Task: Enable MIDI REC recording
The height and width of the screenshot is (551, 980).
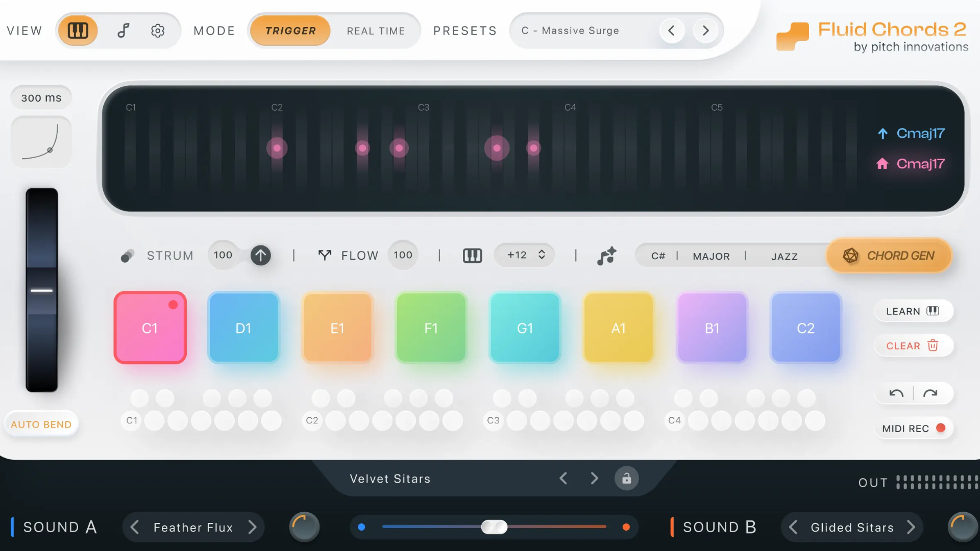Action: click(x=914, y=428)
